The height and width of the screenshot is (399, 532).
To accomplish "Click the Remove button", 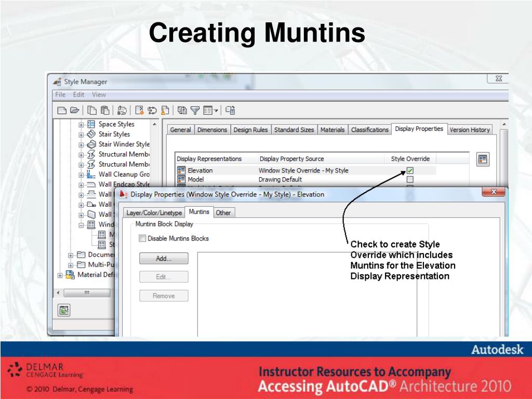I will pos(164,296).
